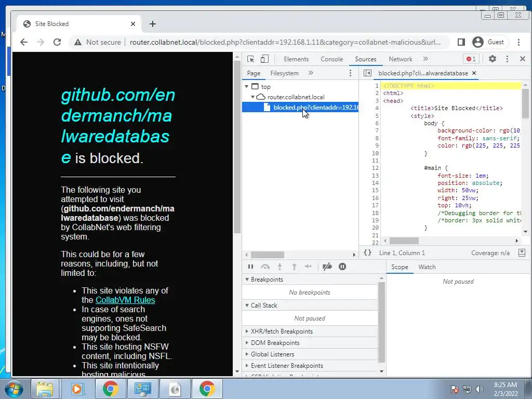Click the navigator horizontal scrollbar thumb

pos(268,255)
